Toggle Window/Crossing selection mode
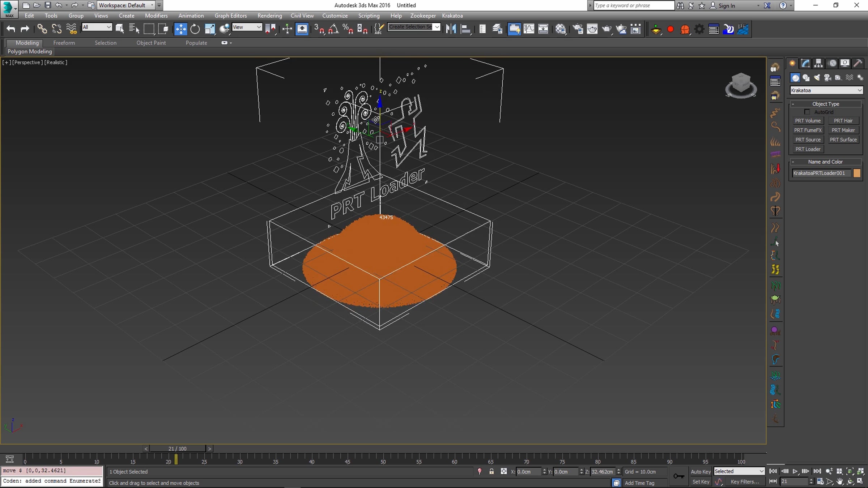The height and width of the screenshot is (488, 868). pyautogui.click(x=163, y=29)
